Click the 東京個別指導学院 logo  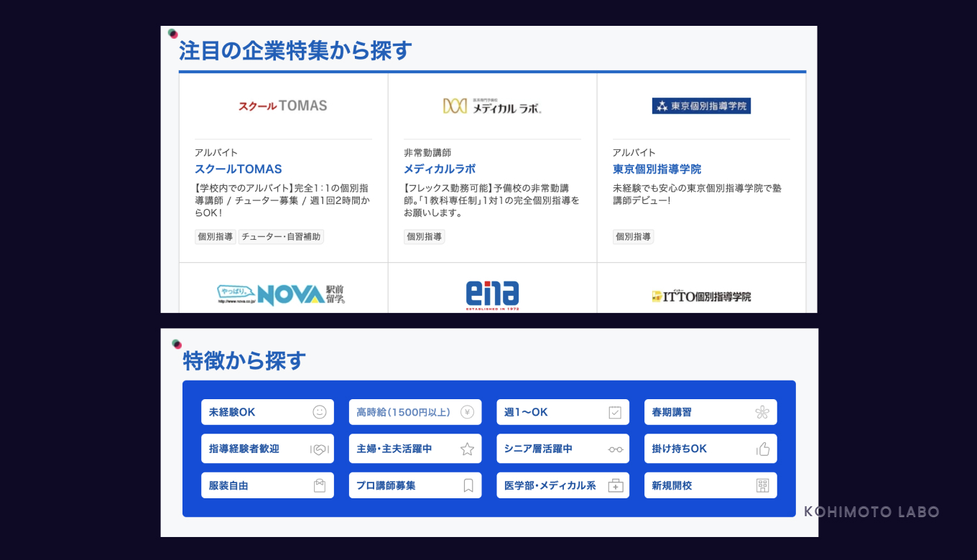tap(700, 105)
